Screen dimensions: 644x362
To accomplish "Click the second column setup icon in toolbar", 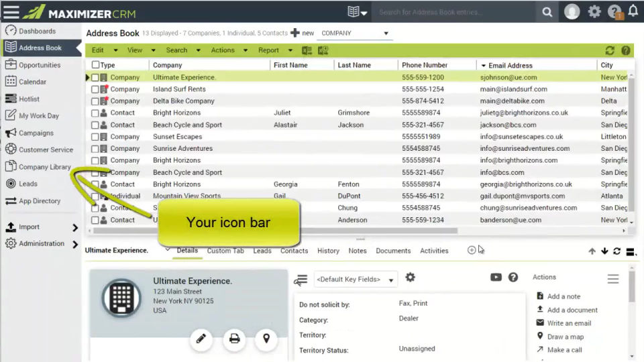I will (x=323, y=50).
